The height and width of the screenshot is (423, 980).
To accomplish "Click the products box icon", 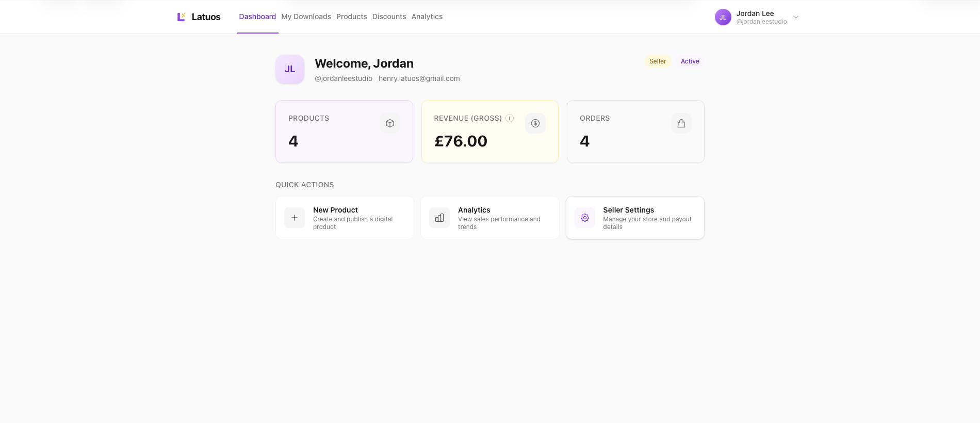I will (390, 123).
